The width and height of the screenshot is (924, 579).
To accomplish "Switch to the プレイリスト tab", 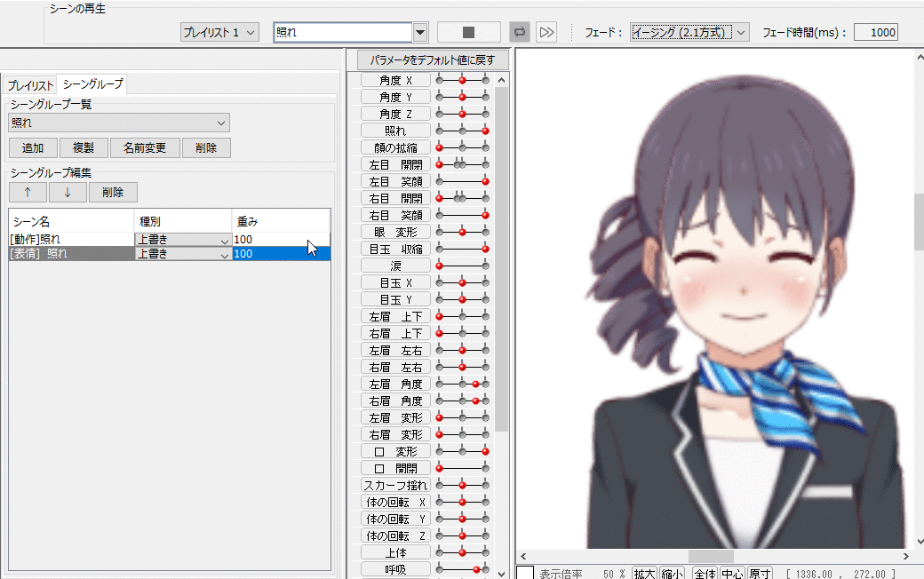I will coord(30,85).
